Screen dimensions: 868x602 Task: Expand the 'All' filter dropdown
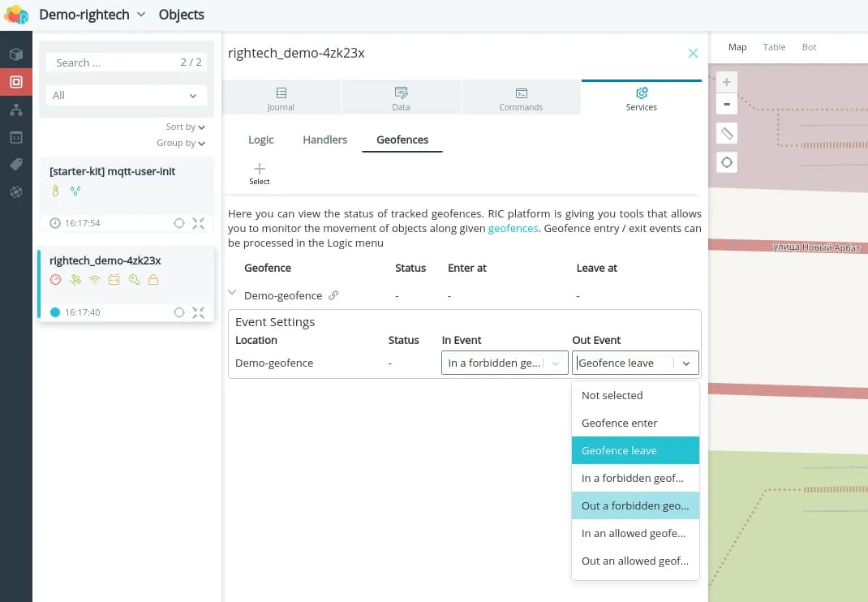point(126,95)
